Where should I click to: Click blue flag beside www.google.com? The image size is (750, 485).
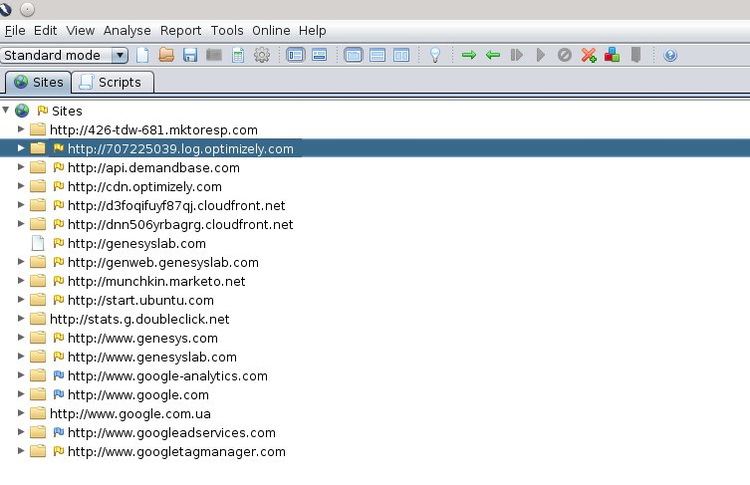pyautogui.click(x=58, y=394)
